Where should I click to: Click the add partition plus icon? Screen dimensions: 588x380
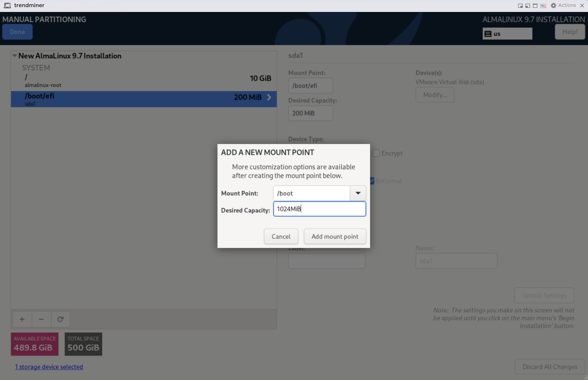22,319
